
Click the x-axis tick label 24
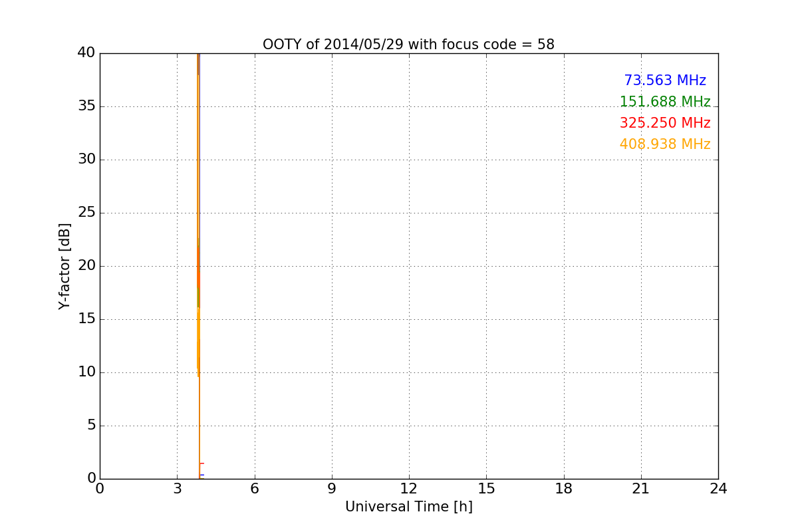click(x=718, y=489)
